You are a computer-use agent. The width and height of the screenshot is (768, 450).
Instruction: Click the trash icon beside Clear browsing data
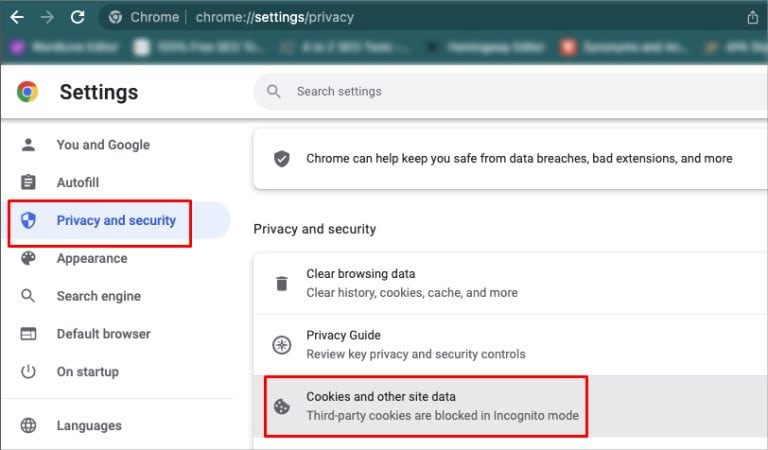tap(282, 283)
